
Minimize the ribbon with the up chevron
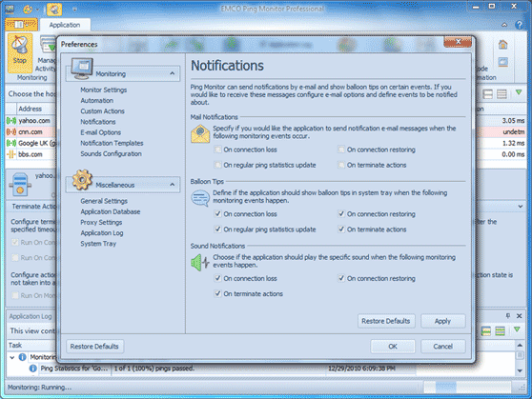pos(504,25)
